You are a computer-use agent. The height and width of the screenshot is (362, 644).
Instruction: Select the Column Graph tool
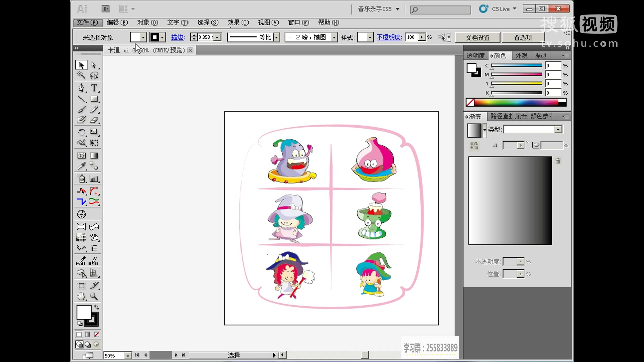point(94,179)
